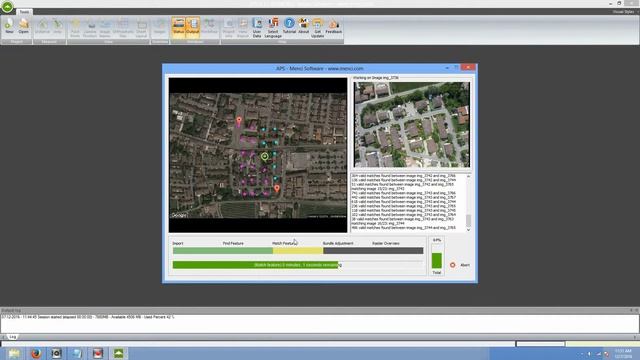Click the lower red location pin on map
The width and height of the screenshot is (640, 360).
[x=277, y=188]
